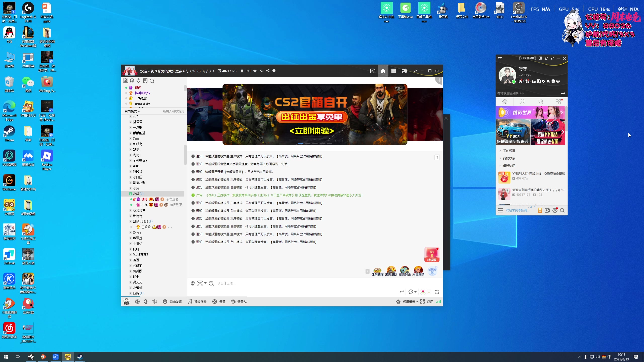Toggle 自由发言 free speech mode

(x=172, y=302)
